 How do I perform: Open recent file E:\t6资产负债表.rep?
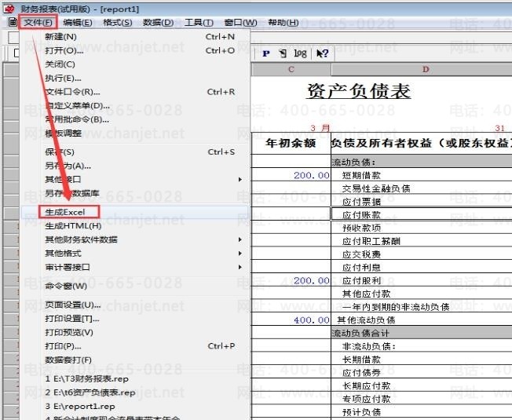pyautogui.click(x=135, y=393)
